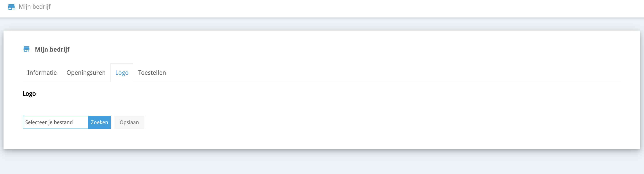
Task: Click the Mijn bedrijf text in the top bar
Action: pos(35,7)
